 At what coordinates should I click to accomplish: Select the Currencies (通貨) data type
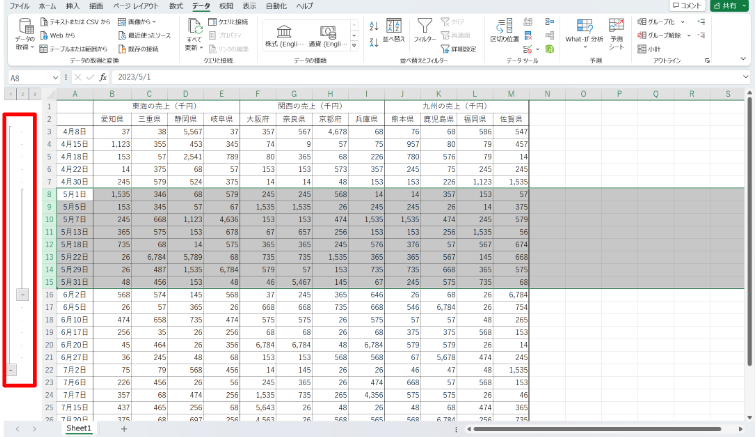(x=328, y=36)
